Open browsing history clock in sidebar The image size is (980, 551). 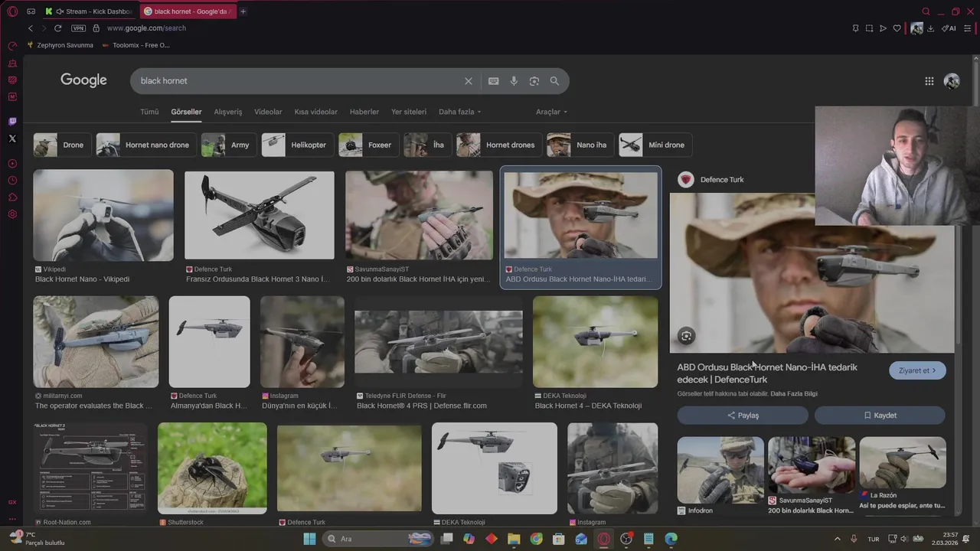coord(12,181)
